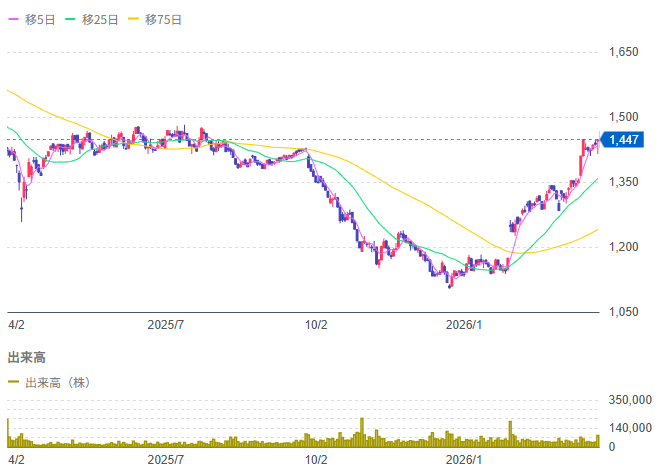Click the blue 1,447 current price tag

tap(623, 140)
